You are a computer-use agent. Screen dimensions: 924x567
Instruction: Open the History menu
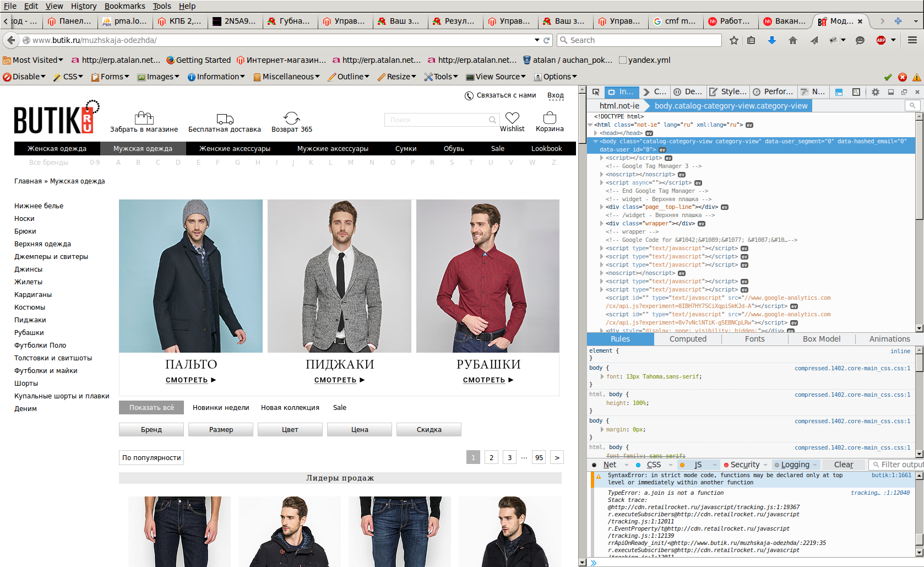pos(84,6)
